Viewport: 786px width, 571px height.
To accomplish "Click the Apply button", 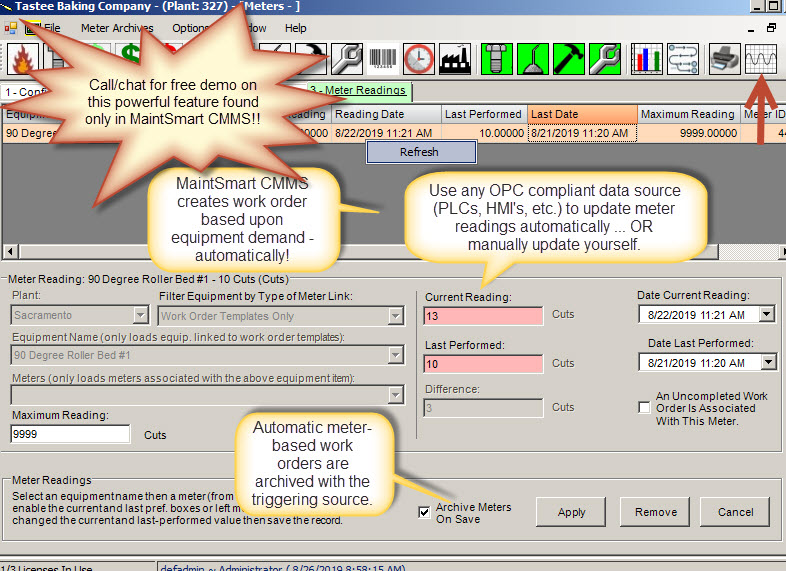I will (x=571, y=512).
